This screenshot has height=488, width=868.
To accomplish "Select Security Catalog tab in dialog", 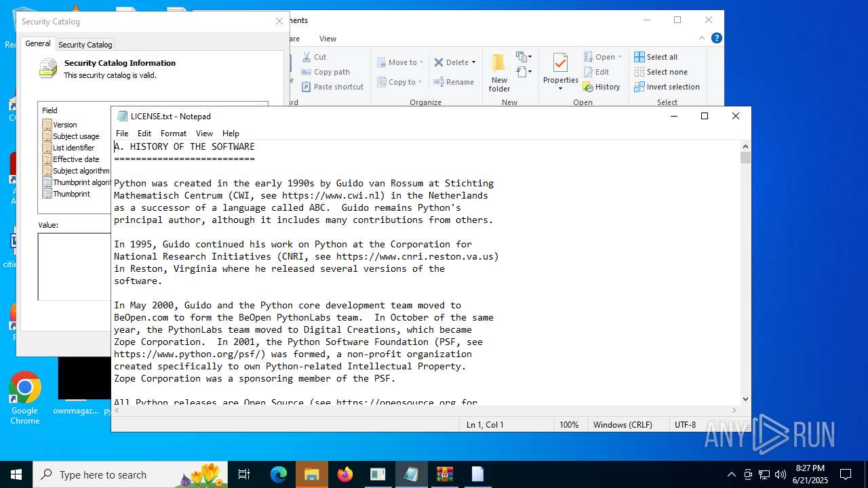I will coord(85,45).
